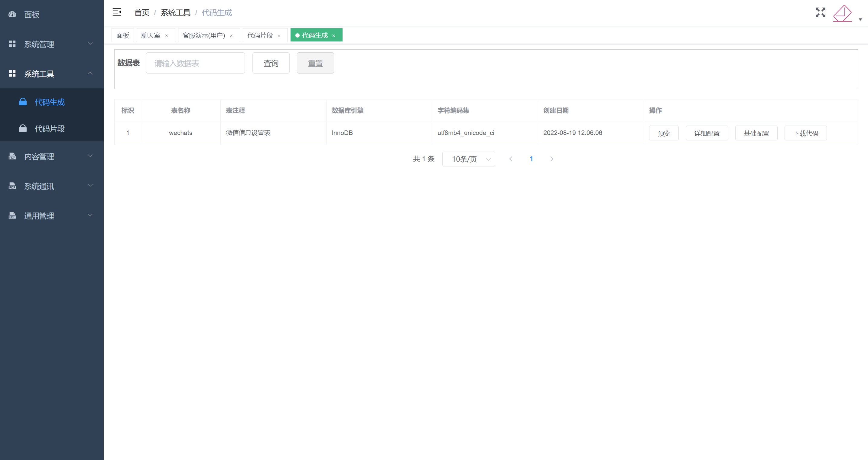Expand the 系统通讯 menu chevron
The width and height of the screenshot is (868, 460).
pyautogui.click(x=90, y=186)
